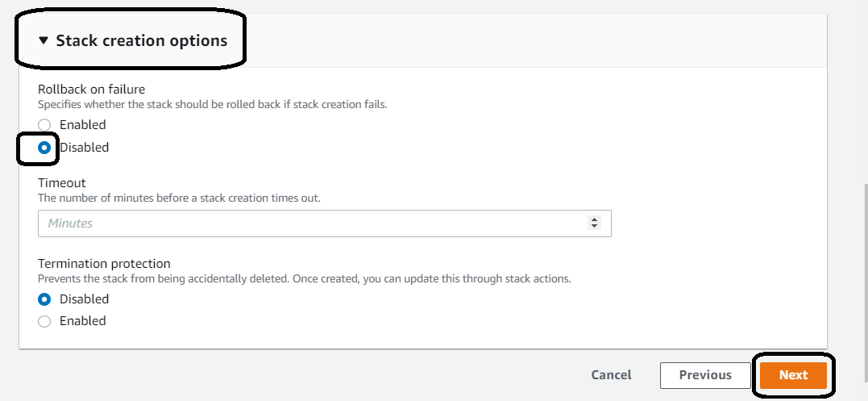This screenshot has height=401, width=868.
Task: Click the Enabled text label under Rollback
Action: [82, 124]
